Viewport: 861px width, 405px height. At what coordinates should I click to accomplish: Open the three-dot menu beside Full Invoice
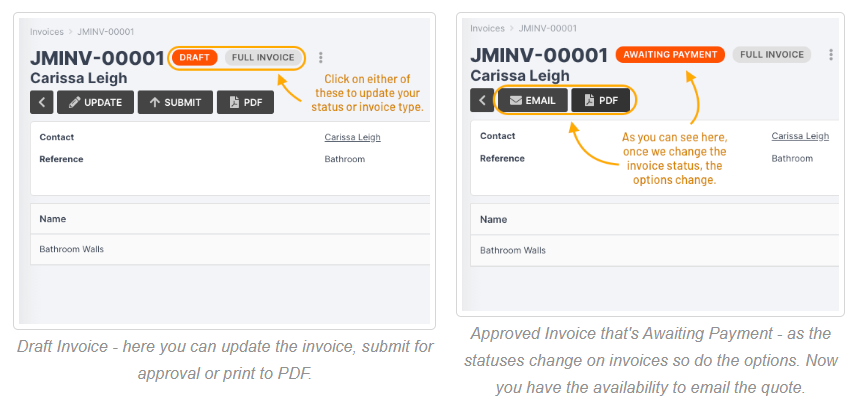coord(320,58)
